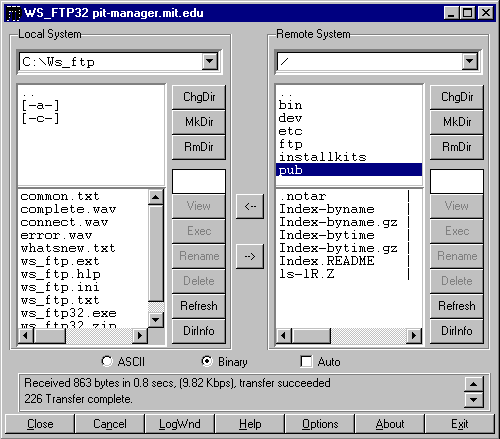This screenshot has height=439, width=500.
Task: Click remote Rename button
Action: point(457,256)
